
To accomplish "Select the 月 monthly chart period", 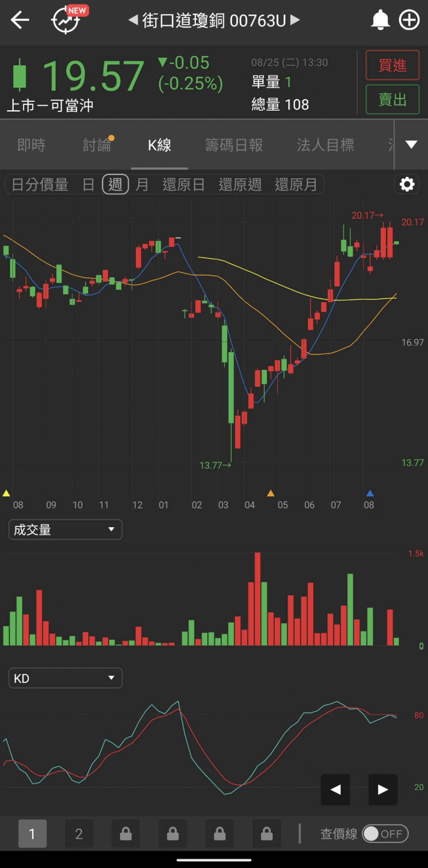I will [x=142, y=185].
